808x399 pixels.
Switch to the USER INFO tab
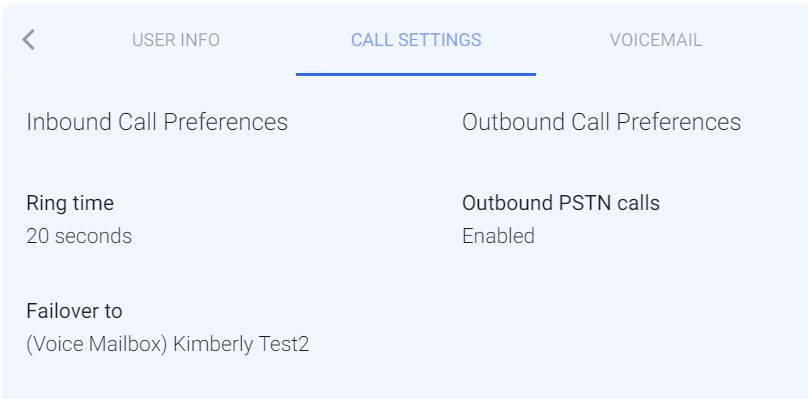tap(176, 40)
